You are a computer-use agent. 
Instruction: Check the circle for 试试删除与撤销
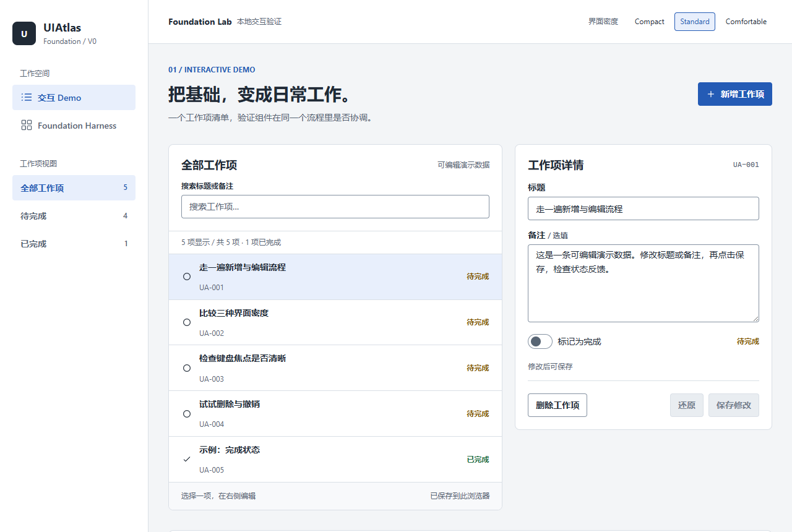(187, 414)
